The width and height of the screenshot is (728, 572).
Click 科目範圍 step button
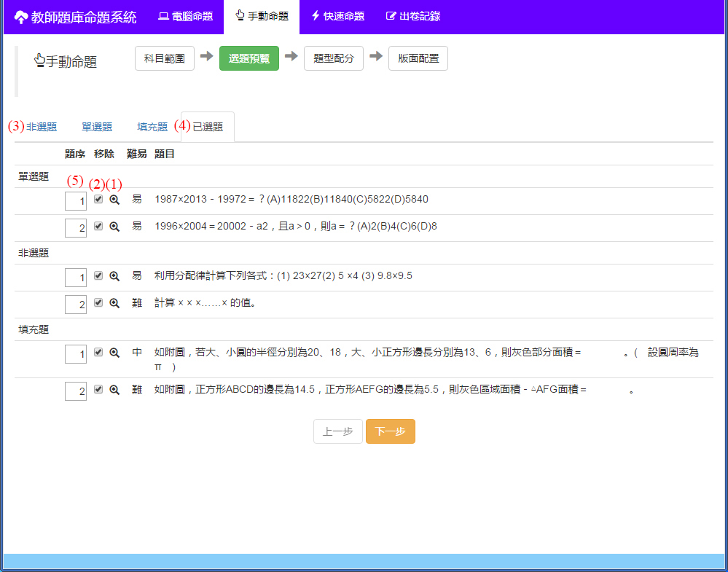tap(165, 58)
